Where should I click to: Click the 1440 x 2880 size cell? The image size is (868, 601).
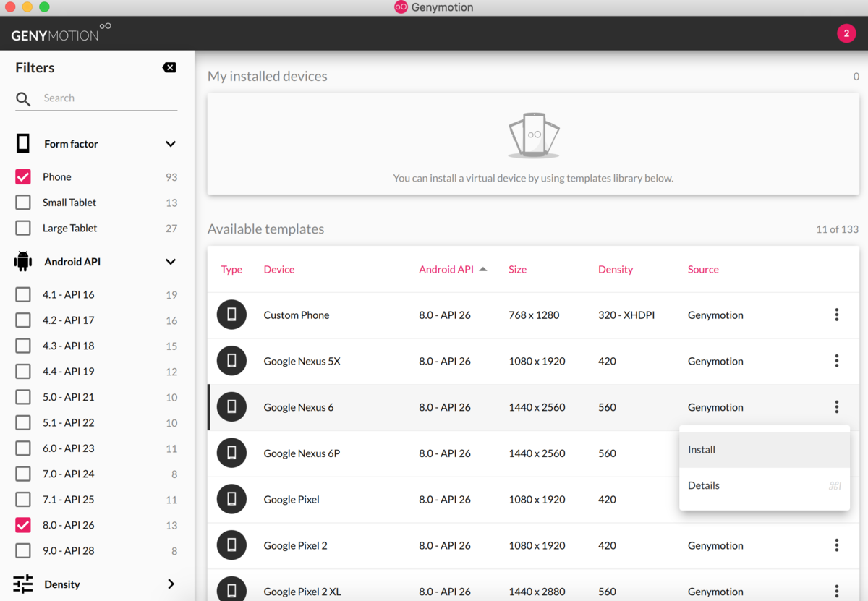point(537,592)
